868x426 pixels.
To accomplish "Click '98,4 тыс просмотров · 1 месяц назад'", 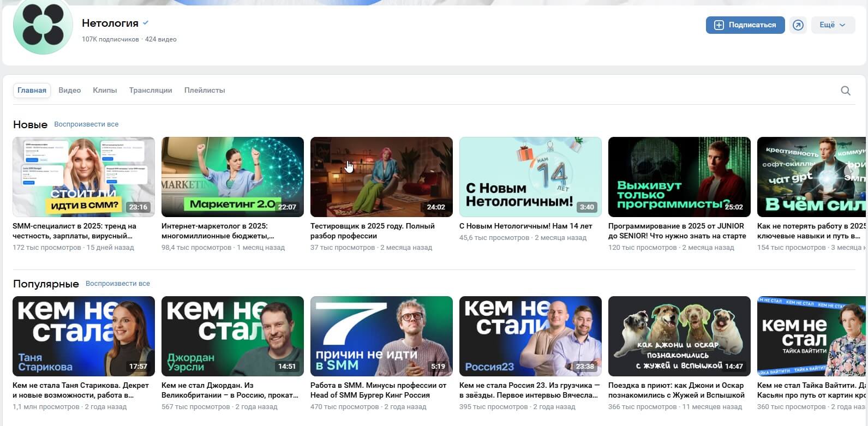I will [223, 248].
